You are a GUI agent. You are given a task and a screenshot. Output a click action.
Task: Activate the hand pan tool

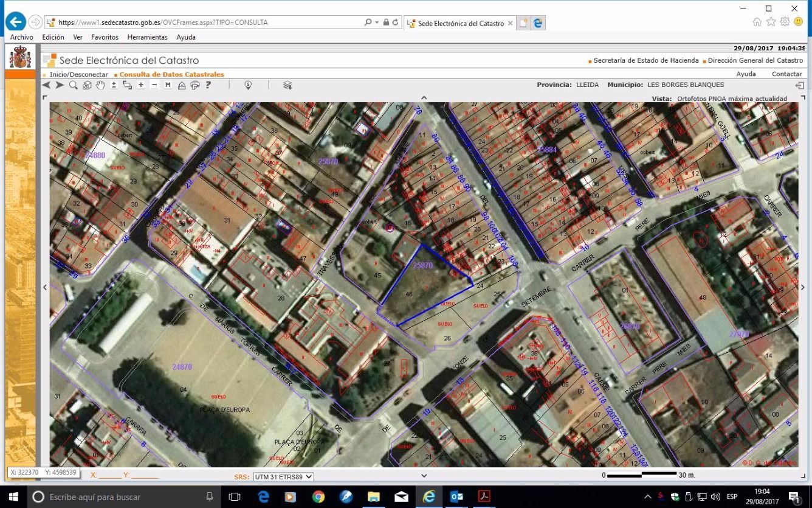tap(100, 85)
